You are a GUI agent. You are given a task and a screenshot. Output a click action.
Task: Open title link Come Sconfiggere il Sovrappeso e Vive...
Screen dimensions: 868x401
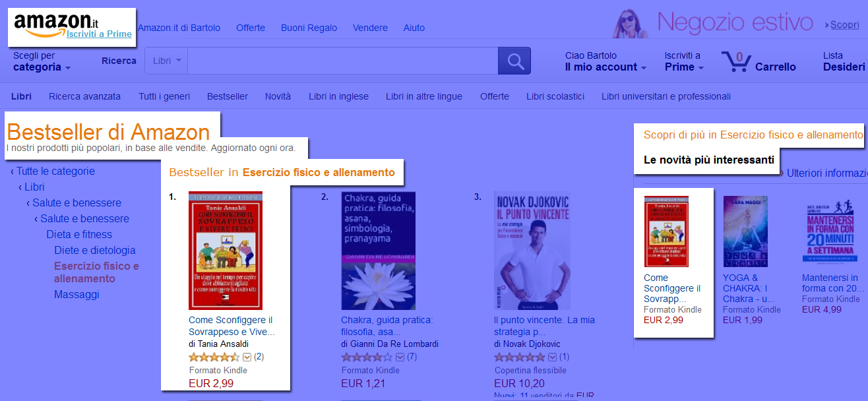[232, 326]
